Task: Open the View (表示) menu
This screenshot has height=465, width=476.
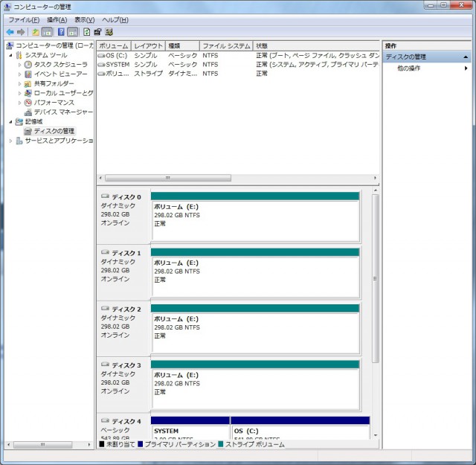Action: [x=84, y=19]
